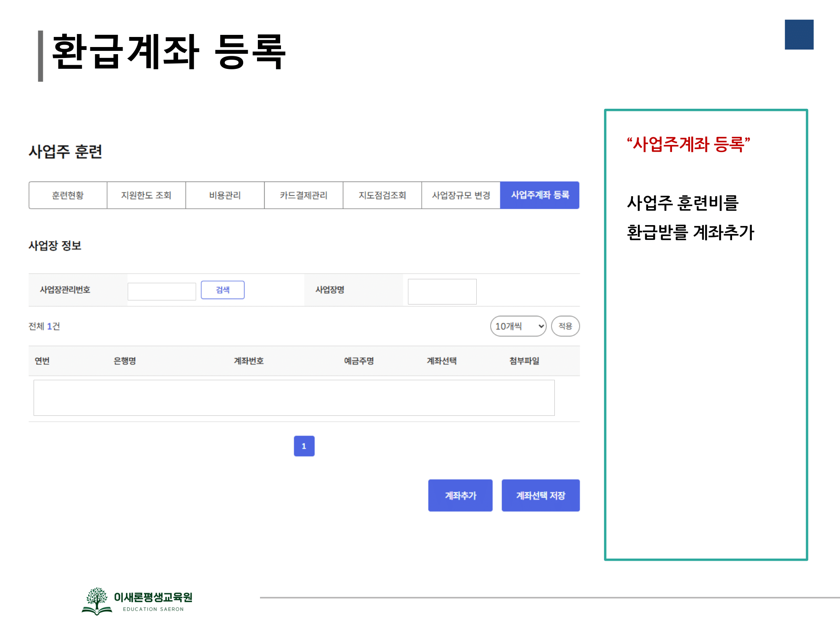840x630 pixels.
Task: Expand the 10개씩 page-size dropdown
Action: pos(518,326)
